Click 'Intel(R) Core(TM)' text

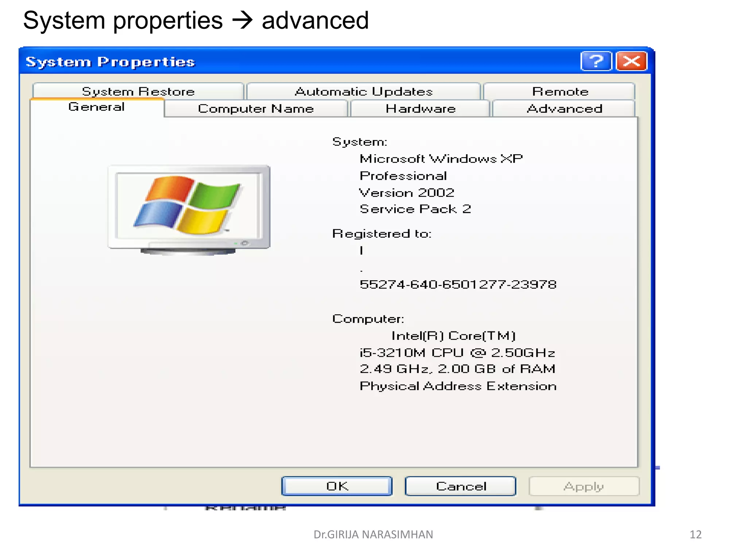click(x=453, y=336)
